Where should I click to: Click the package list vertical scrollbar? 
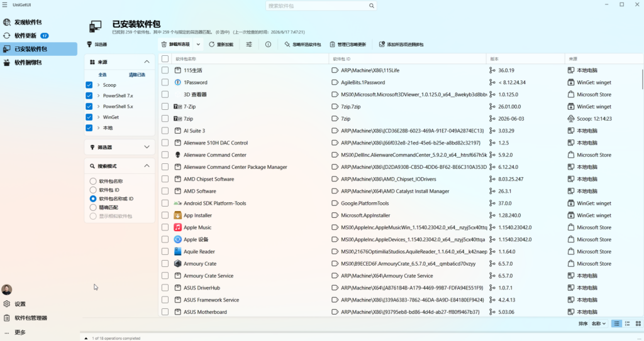642,79
